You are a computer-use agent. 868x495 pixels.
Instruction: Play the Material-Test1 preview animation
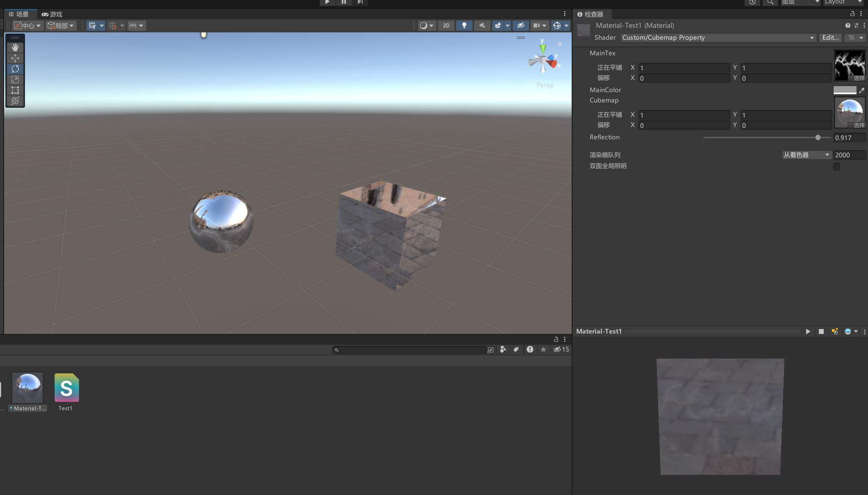coord(808,332)
